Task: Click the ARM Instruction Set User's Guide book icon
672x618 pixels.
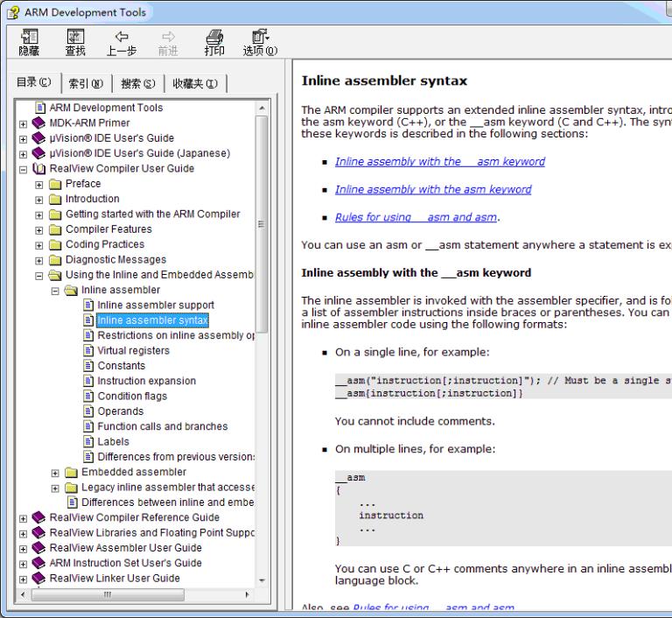Action: [x=39, y=563]
